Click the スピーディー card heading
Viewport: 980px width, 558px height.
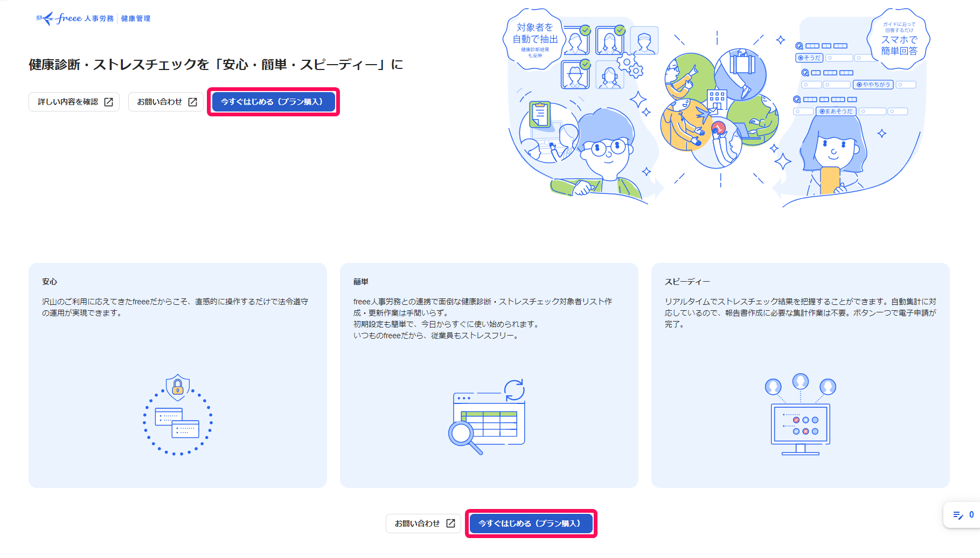point(687,282)
